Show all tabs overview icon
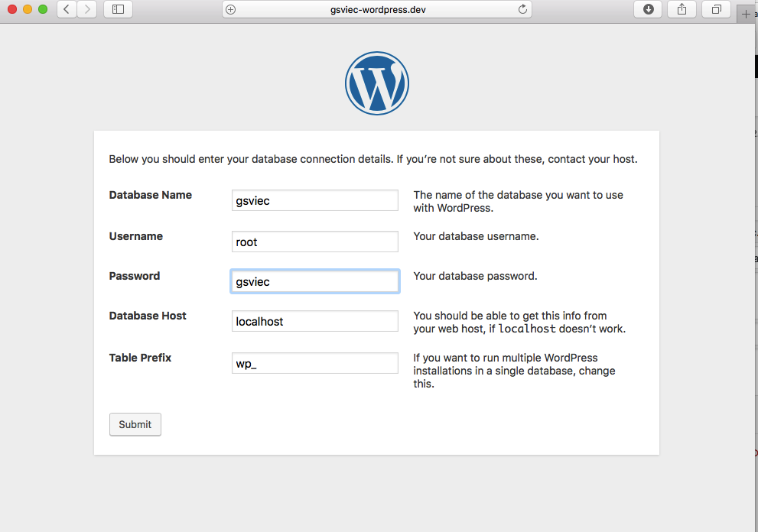This screenshot has height=532, width=758. pos(717,9)
